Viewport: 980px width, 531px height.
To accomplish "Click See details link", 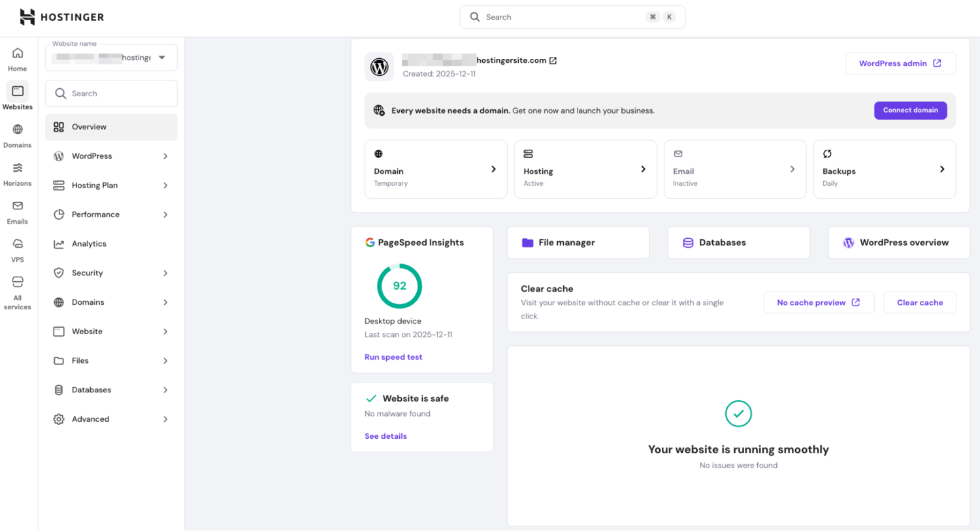I will tap(385, 436).
